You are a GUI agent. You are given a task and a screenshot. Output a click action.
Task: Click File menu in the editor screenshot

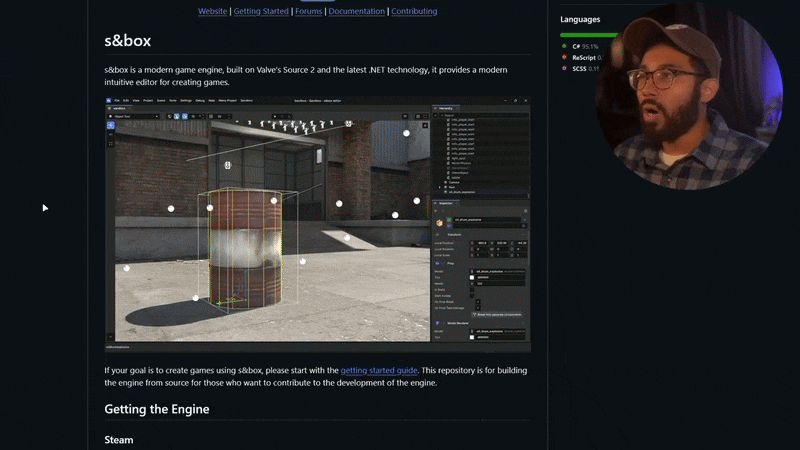(117, 101)
